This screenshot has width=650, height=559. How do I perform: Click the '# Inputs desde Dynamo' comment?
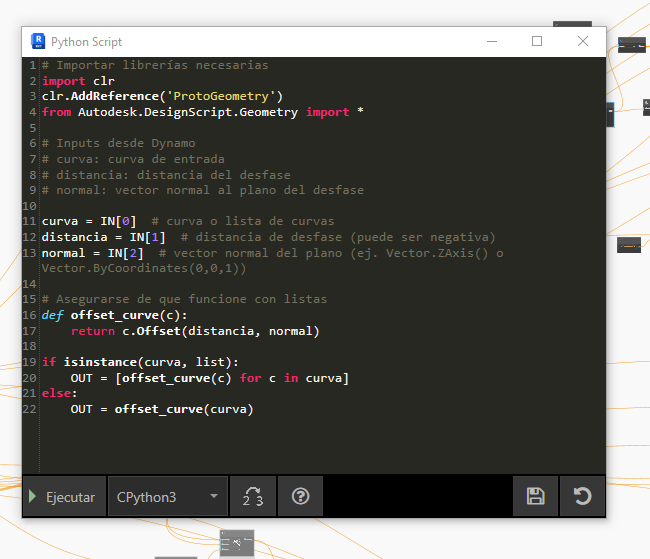point(119,143)
